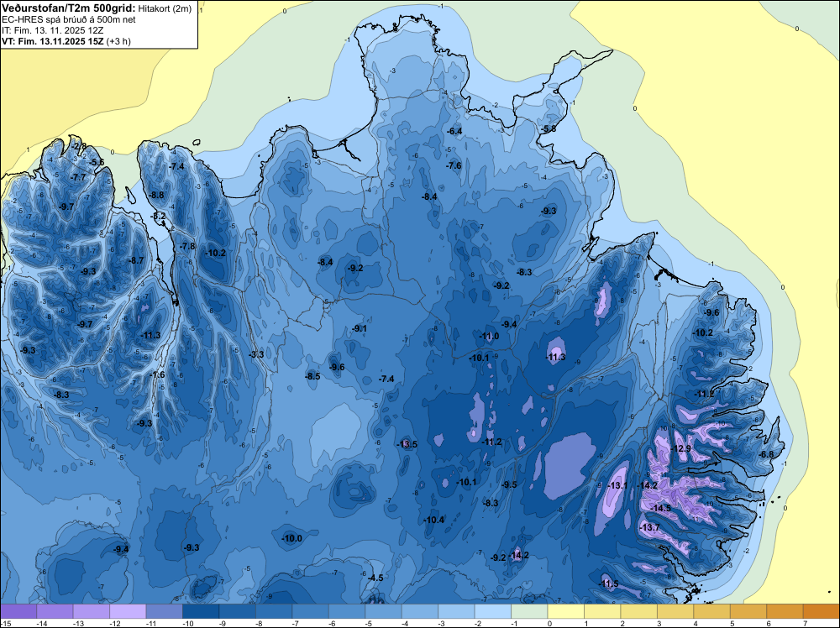Click the -11.5 temperature value
840x628 pixels.
click(609, 584)
